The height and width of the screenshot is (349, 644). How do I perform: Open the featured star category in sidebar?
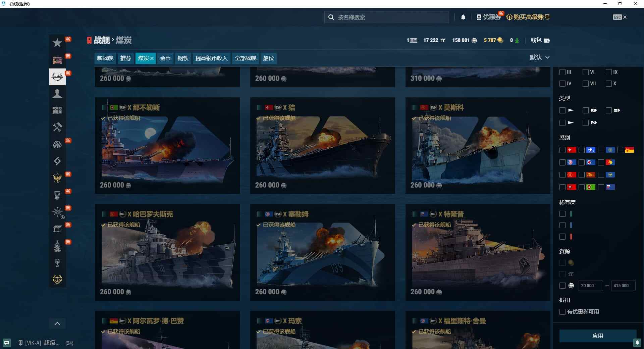point(57,43)
